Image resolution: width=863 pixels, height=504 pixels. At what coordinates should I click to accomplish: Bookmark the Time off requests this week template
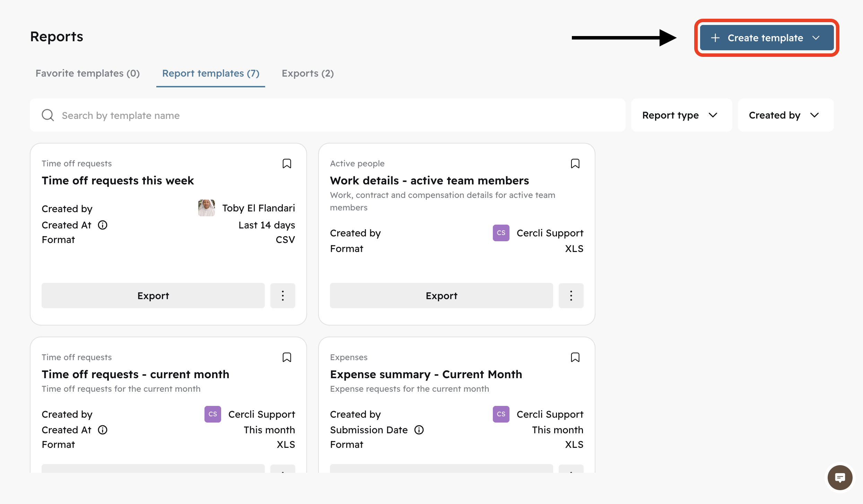pyautogui.click(x=287, y=164)
